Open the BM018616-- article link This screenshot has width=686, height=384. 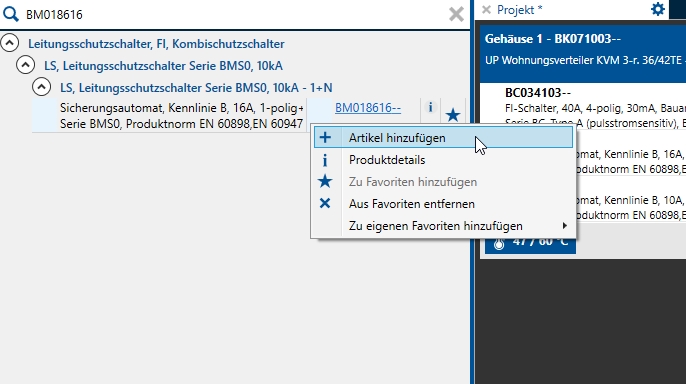point(368,108)
